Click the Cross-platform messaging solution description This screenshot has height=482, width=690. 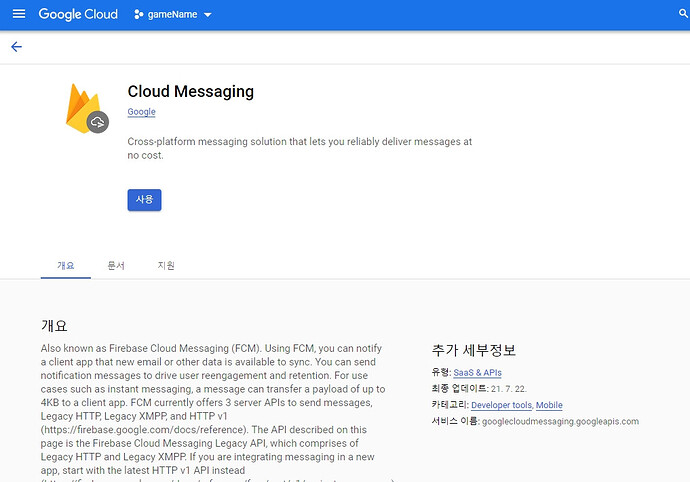coord(300,148)
